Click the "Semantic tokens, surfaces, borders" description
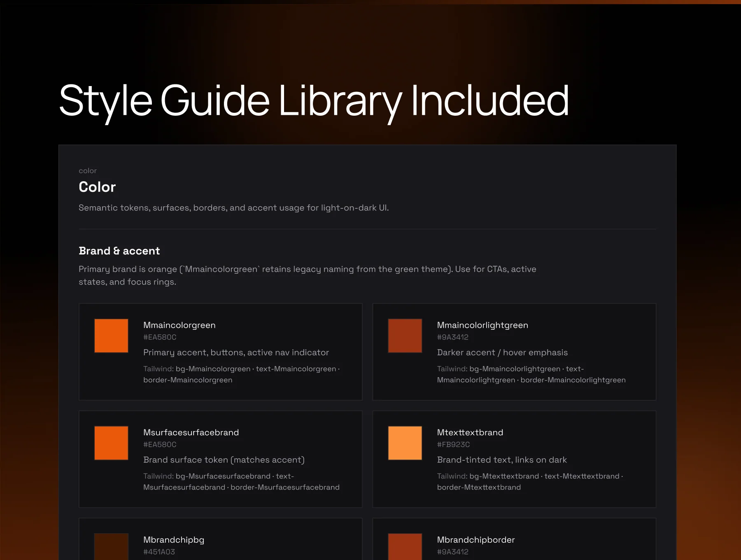Screen dimensions: 741x560 (x=234, y=208)
